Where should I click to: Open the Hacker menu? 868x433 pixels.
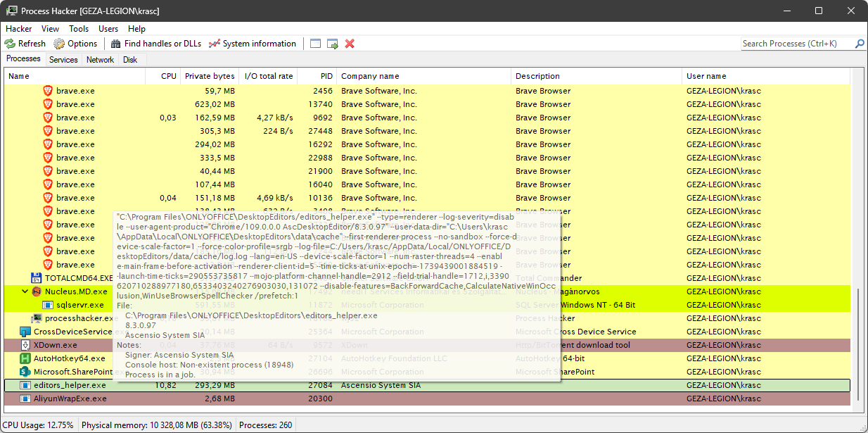[19, 29]
